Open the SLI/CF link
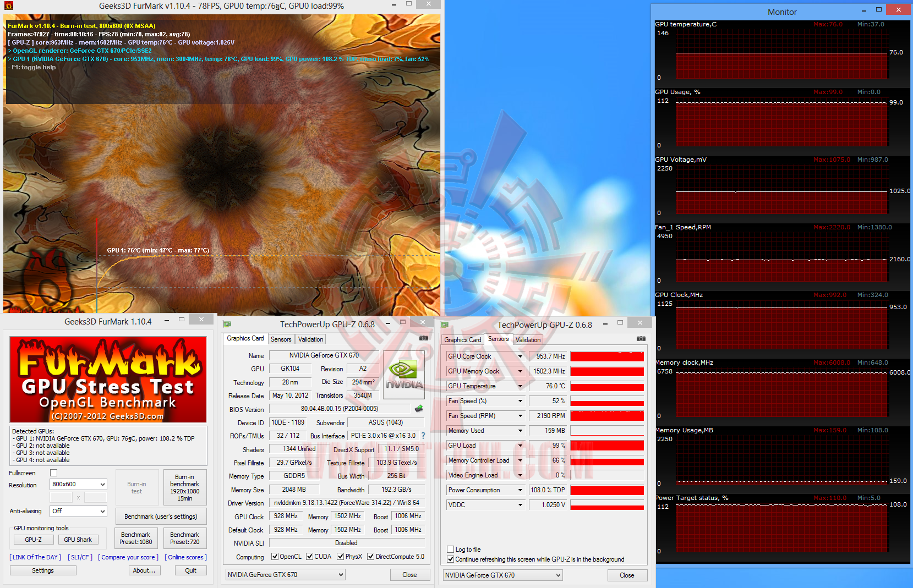The width and height of the screenshot is (913, 588). [80, 557]
